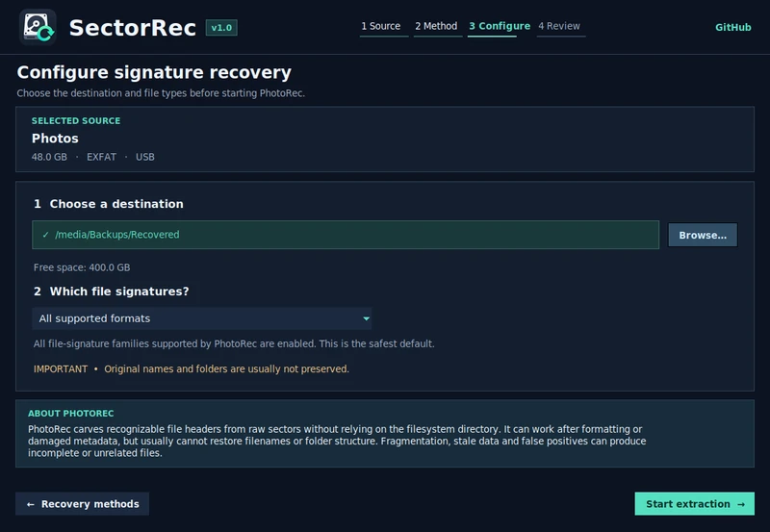770x532 pixels.
Task: Click the SectorRec app title
Action: pos(133,28)
